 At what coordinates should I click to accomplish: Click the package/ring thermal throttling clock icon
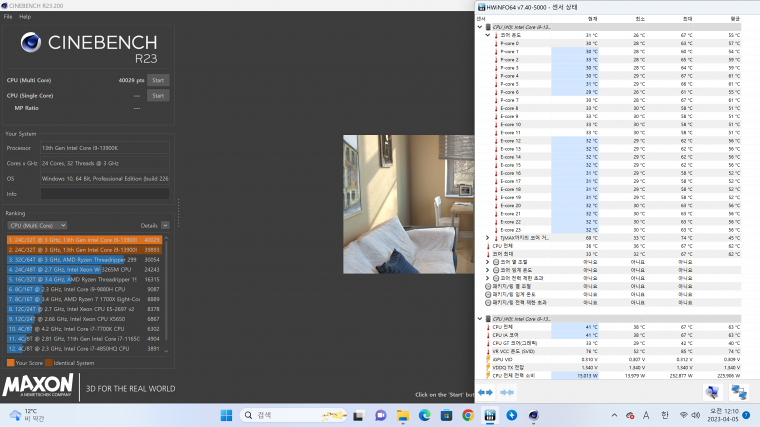tap(488, 286)
